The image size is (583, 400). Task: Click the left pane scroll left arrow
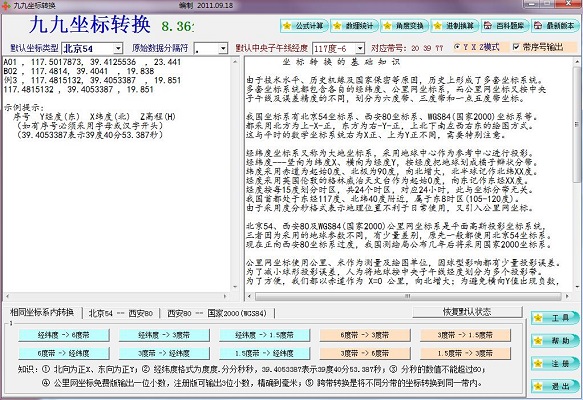(x=8, y=296)
